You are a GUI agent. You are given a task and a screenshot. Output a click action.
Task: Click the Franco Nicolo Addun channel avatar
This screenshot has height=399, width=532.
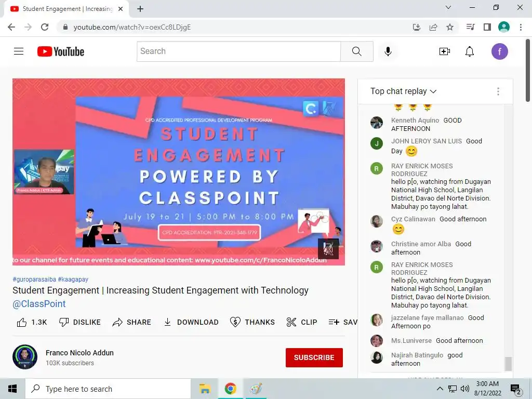click(25, 357)
